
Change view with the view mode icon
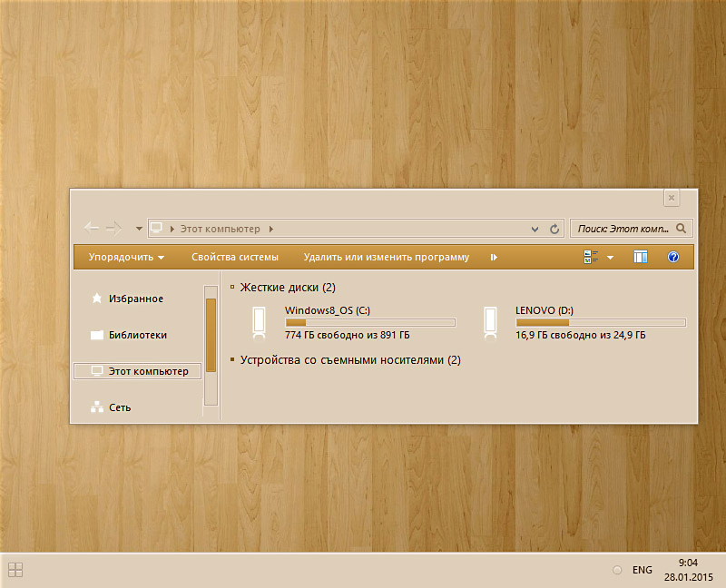point(591,257)
